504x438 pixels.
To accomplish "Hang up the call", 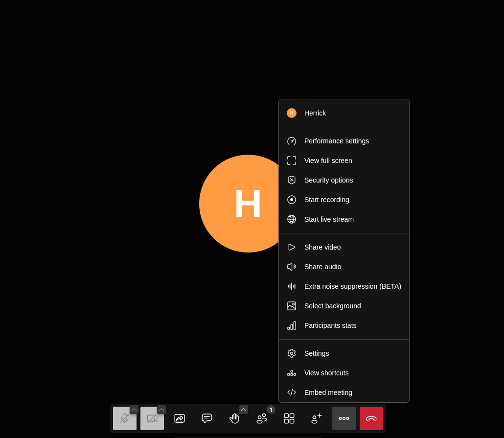I will tap(371, 418).
